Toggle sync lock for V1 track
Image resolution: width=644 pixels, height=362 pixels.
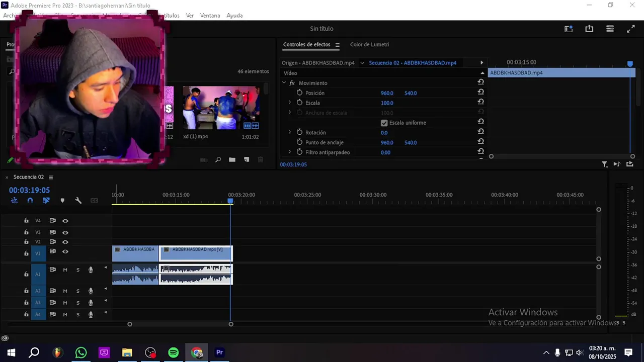tap(52, 251)
